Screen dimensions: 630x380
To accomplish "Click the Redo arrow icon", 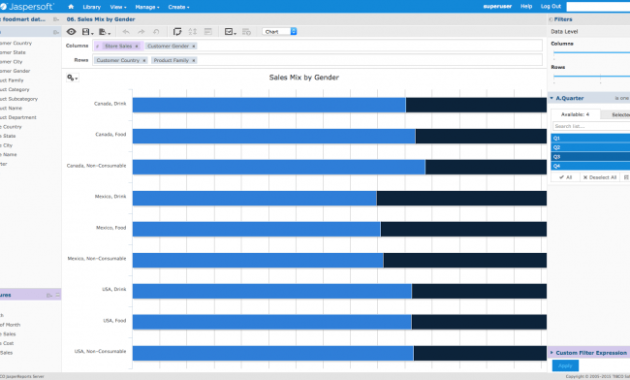I will [141, 32].
